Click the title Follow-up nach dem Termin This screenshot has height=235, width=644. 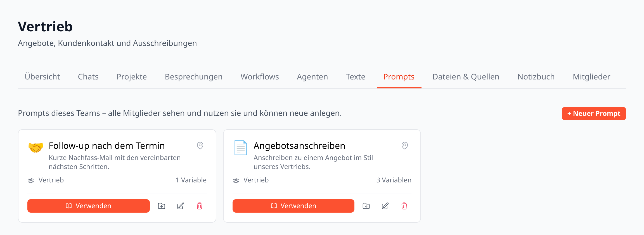click(x=107, y=146)
